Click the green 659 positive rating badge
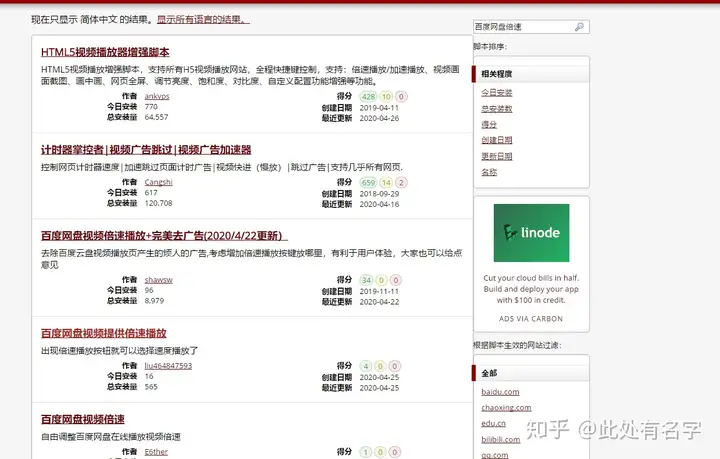Screen dimensions: 720x459 (x=368, y=183)
